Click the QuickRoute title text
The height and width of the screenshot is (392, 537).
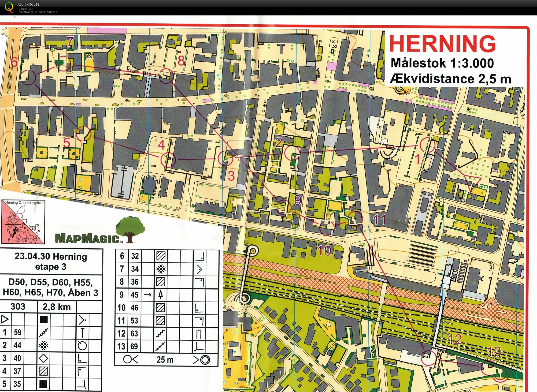29,4
